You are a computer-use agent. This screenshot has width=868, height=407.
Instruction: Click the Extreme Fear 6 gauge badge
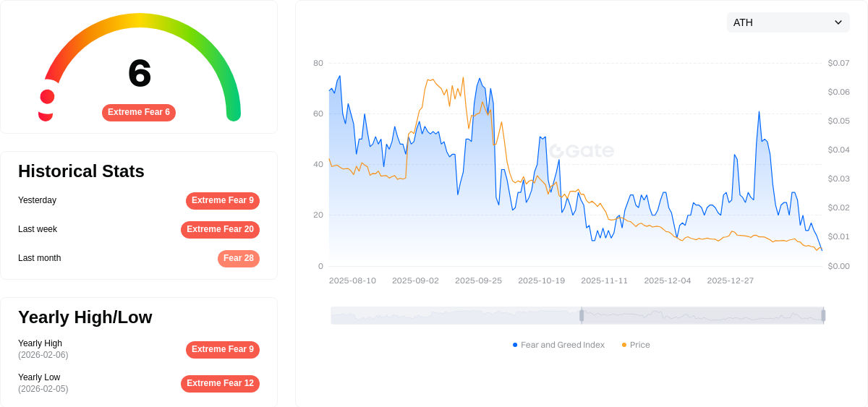pos(139,112)
